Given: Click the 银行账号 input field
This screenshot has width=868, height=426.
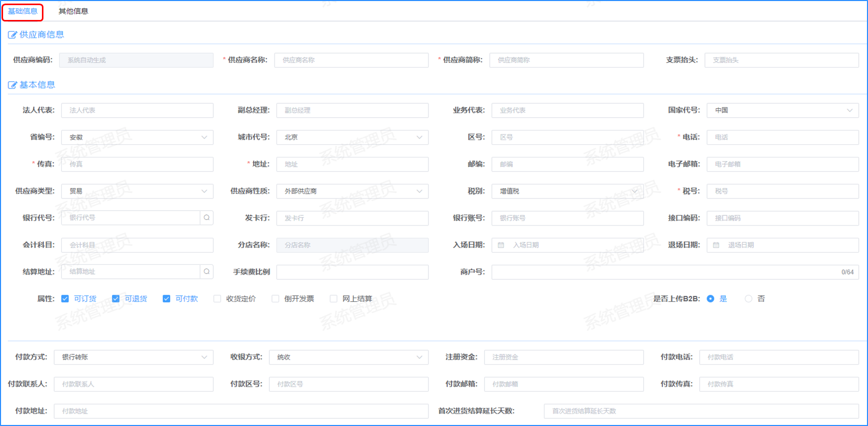Looking at the screenshot, I should [567, 218].
